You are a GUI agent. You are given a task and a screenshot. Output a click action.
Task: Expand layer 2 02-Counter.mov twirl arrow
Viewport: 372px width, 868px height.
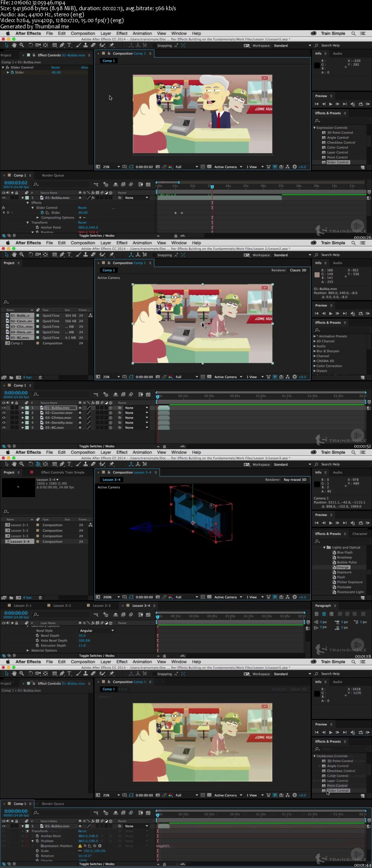(23, 413)
